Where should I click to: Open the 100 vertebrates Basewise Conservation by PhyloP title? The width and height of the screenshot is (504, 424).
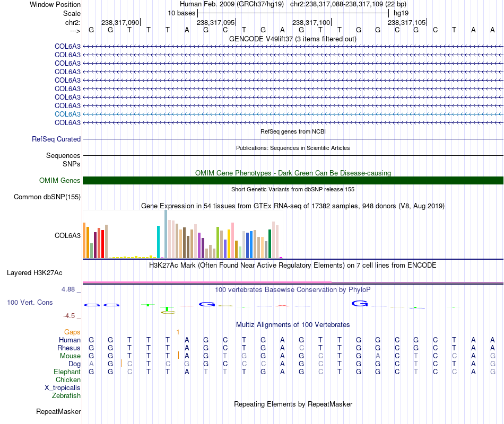pyautogui.click(x=293, y=290)
